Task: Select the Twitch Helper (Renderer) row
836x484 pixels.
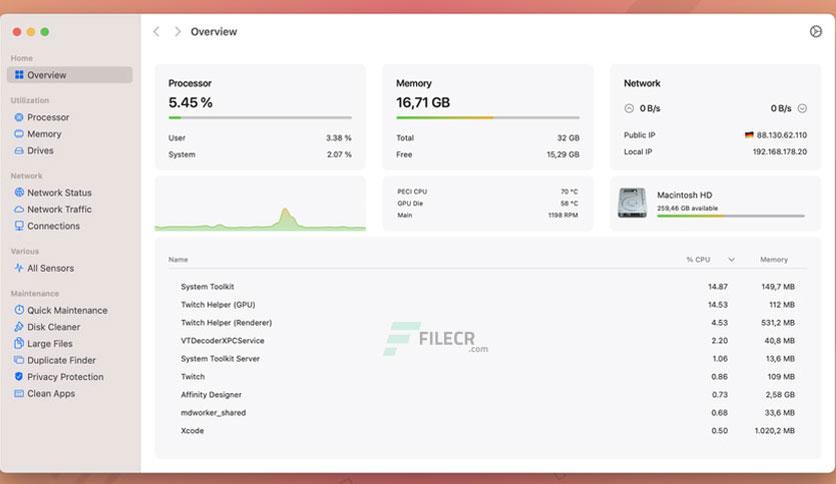Action: [487, 322]
